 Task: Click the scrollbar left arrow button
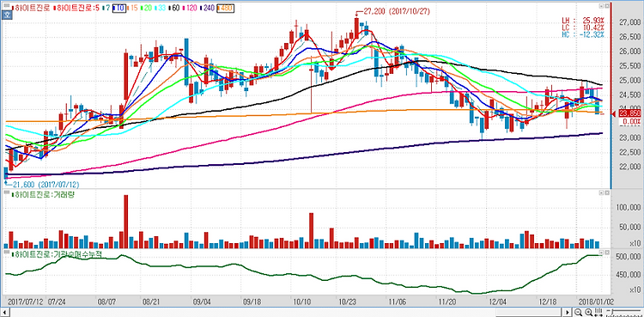pyautogui.click(x=5, y=313)
